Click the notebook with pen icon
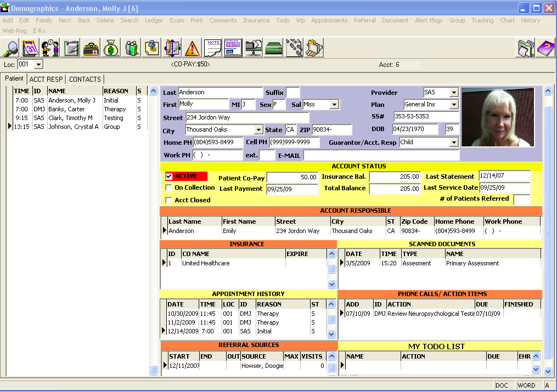This screenshot has height=392, width=557. (x=172, y=48)
